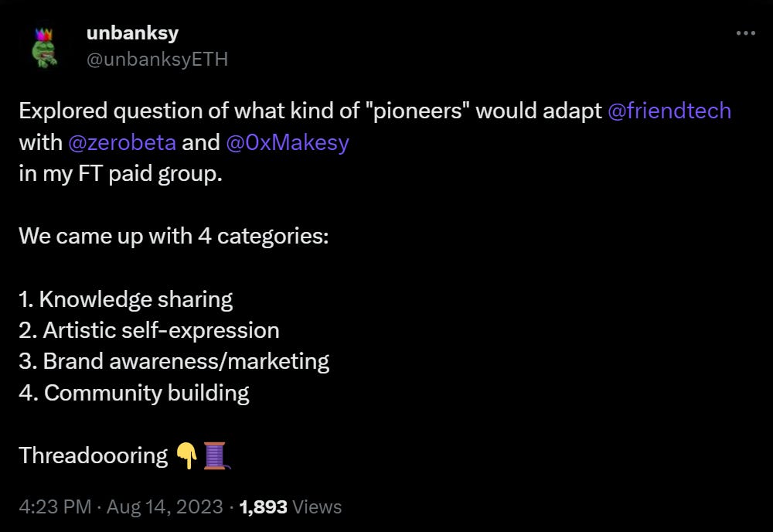Click the purple thread spool emoji
The image size is (773, 532).
click(x=216, y=455)
